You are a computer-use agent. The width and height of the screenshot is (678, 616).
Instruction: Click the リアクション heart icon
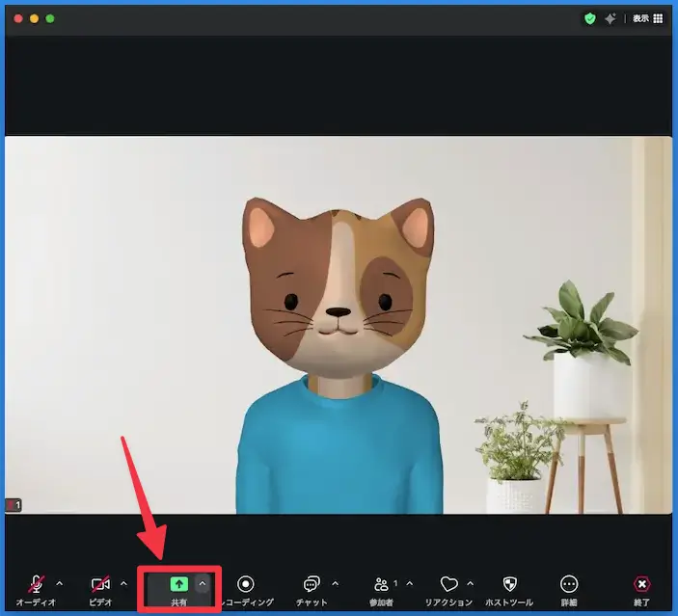pos(448,584)
